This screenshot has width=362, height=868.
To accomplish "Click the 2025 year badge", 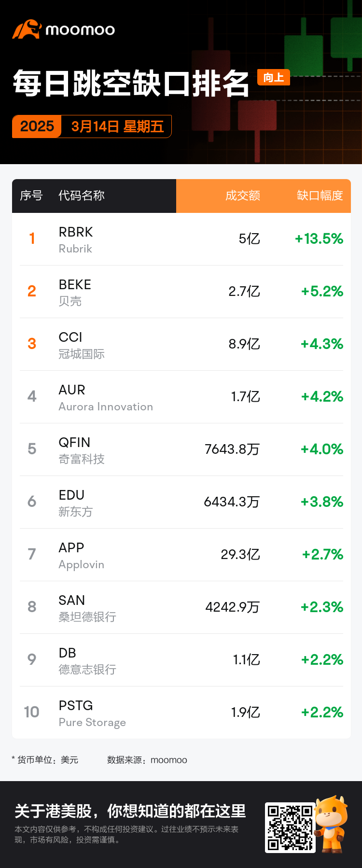I will pos(37,126).
